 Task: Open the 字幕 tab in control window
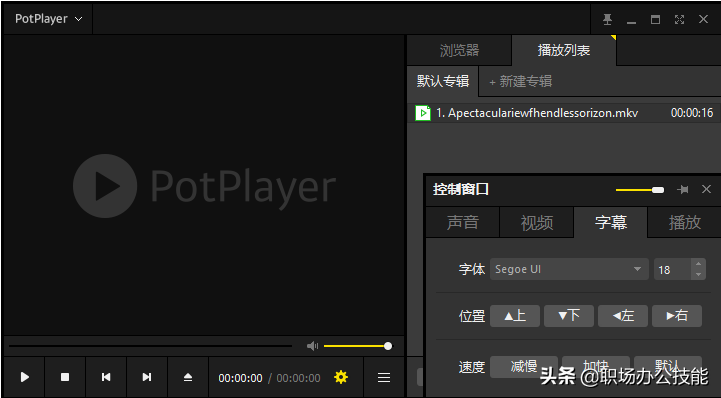pyautogui.click(x=611, y=222)
